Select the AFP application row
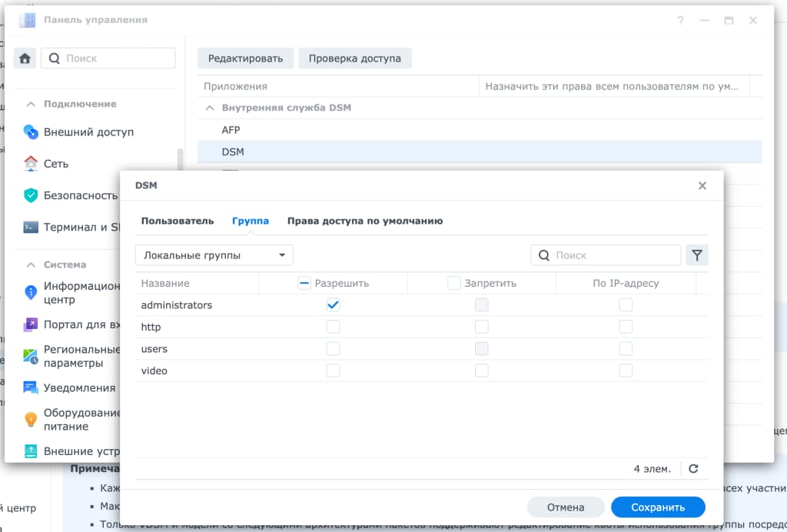787x532 pixels. click(x=480, y=130)
